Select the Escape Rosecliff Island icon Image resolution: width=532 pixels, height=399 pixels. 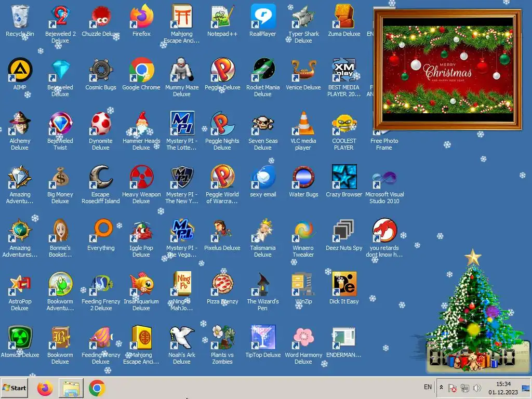(100, 177)
